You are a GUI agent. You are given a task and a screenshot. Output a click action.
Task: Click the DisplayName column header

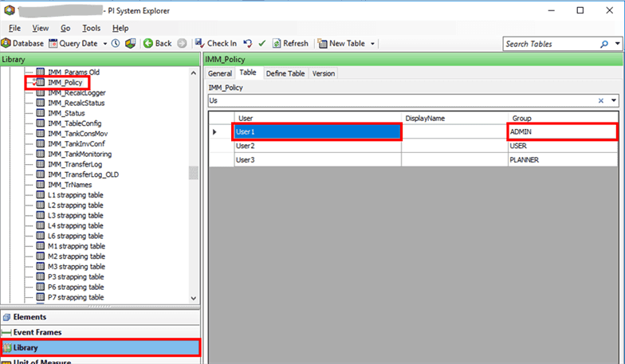click(454, 118)
